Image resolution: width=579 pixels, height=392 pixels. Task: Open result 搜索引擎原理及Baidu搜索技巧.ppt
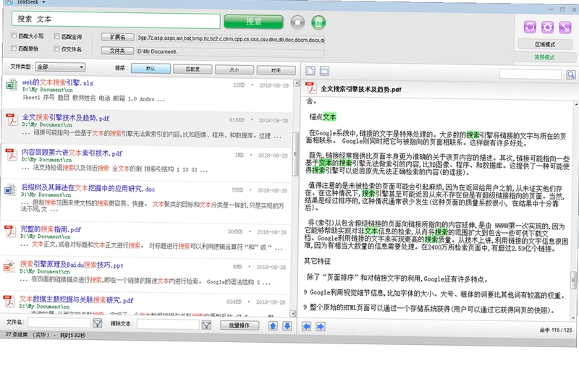(x=72, y=264)
